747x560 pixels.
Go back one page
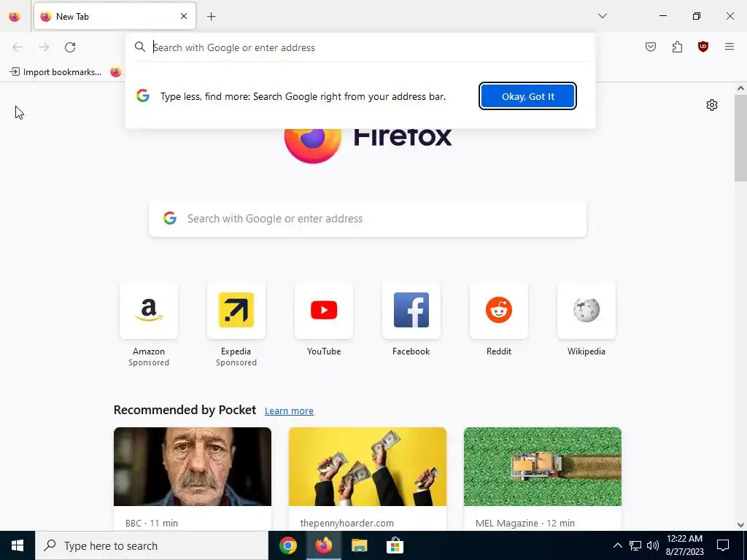pos(18,47)
